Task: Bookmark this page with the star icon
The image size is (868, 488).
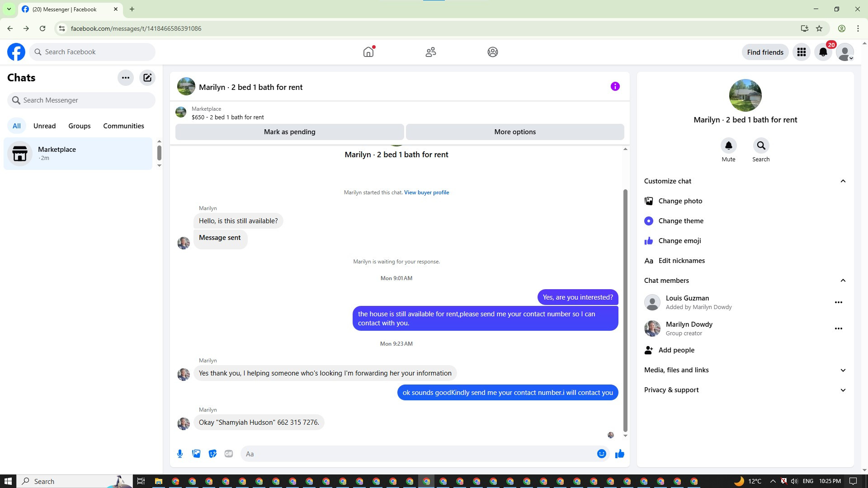Action: [x=819, y=28]
